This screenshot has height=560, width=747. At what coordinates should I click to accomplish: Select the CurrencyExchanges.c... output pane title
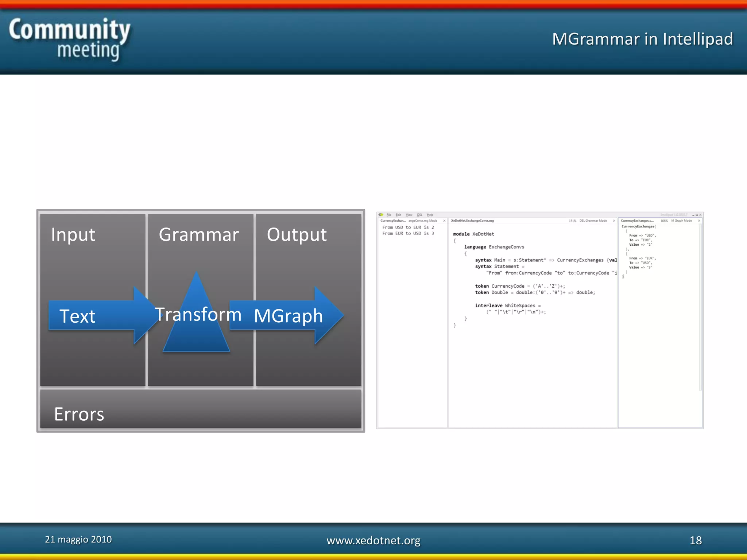637,221
